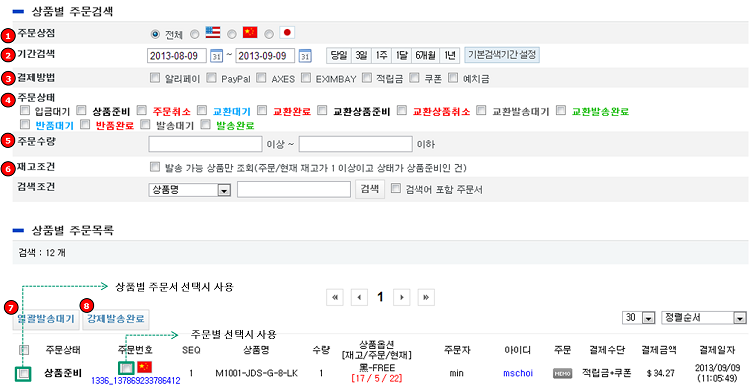The width and height of the screenshot is (750, 386).
Task: Set search period to 1달
Action: (401, 55)
